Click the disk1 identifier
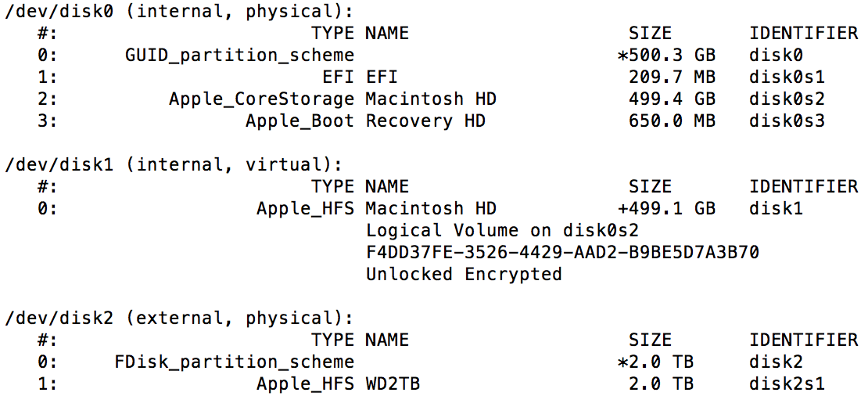Viewport: 868px width, 396px height. pyautogui.click(x=776, y=209)
